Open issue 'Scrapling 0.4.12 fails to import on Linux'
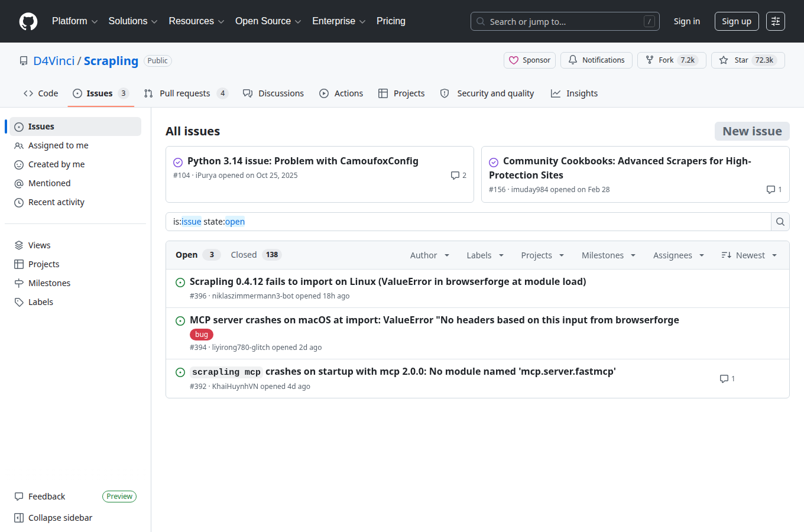 tap(388, 282)
